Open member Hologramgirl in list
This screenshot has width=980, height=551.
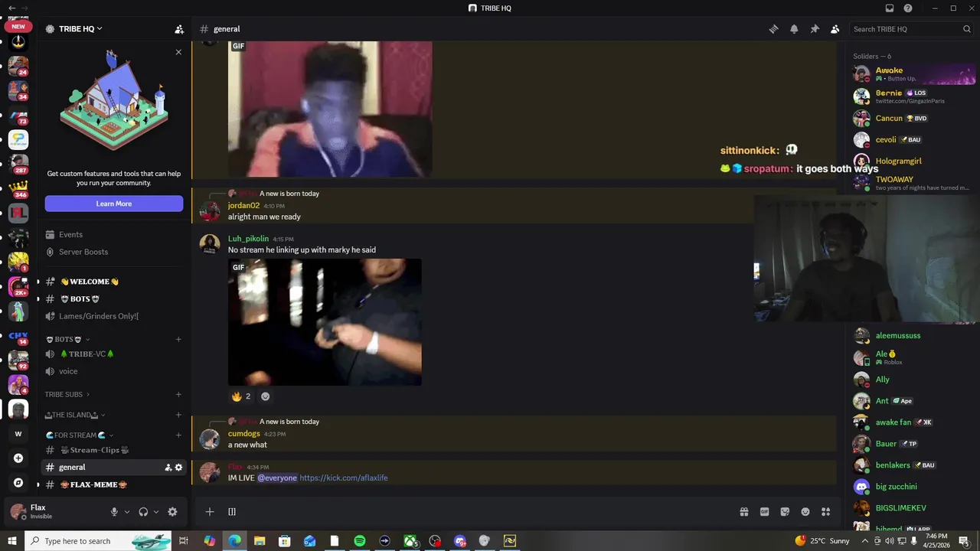point(914,161)
